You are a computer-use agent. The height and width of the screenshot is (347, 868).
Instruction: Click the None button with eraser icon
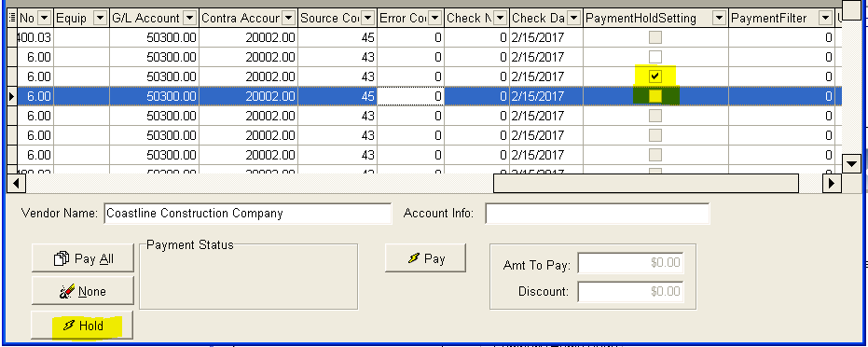click(82, 291)
